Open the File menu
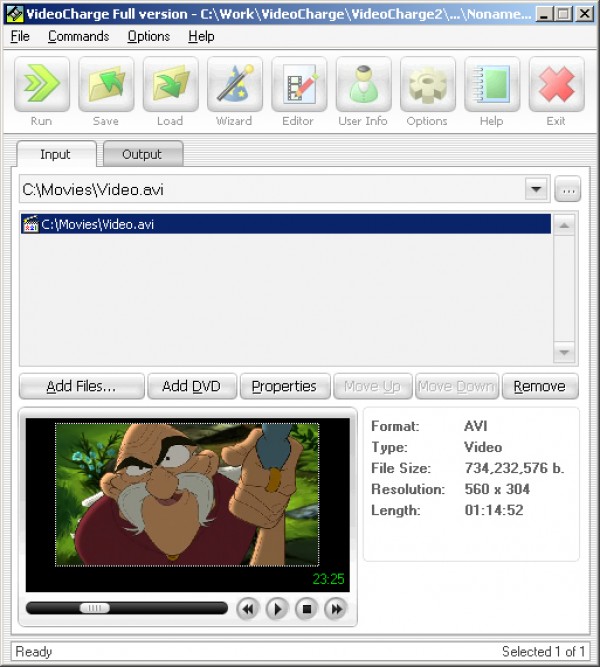 20,36
